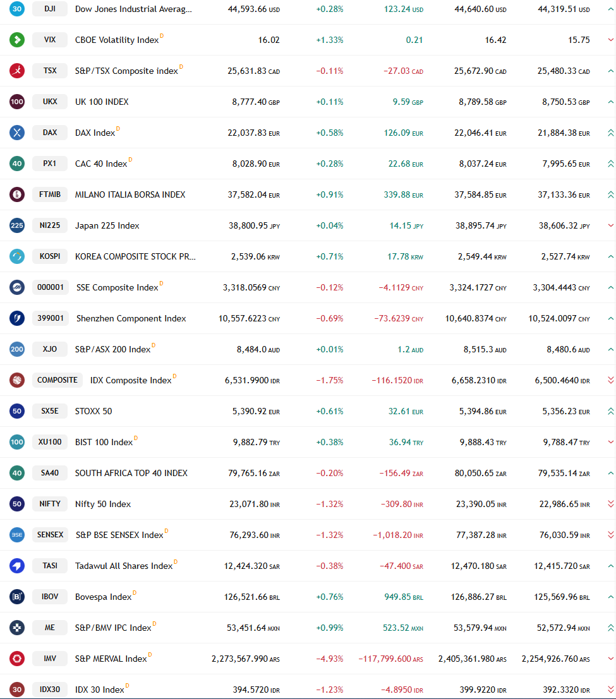Click the rating arrow in the DJI row
This screenshot has height=699, width=616.
(611, 9)
